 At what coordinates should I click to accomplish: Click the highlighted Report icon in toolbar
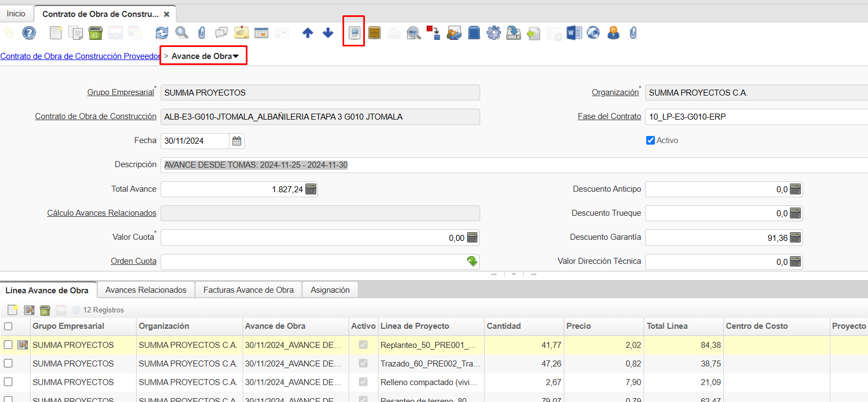point(354,33)
